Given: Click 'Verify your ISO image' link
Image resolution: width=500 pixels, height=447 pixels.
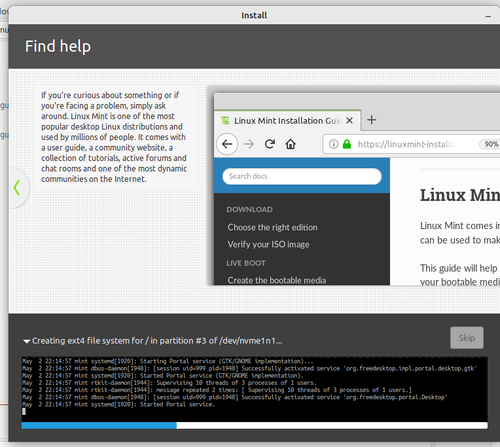Looking at the screenshot, I should [268, 244].
